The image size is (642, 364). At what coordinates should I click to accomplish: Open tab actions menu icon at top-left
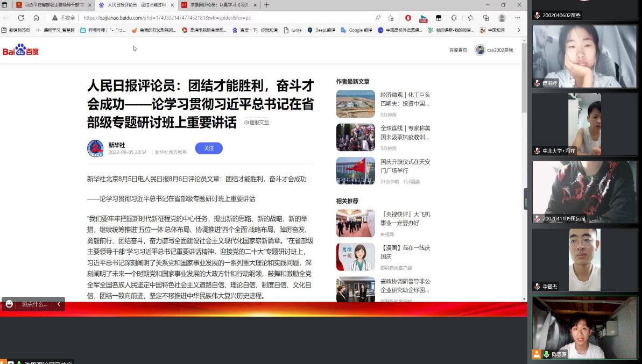[4, 5]
